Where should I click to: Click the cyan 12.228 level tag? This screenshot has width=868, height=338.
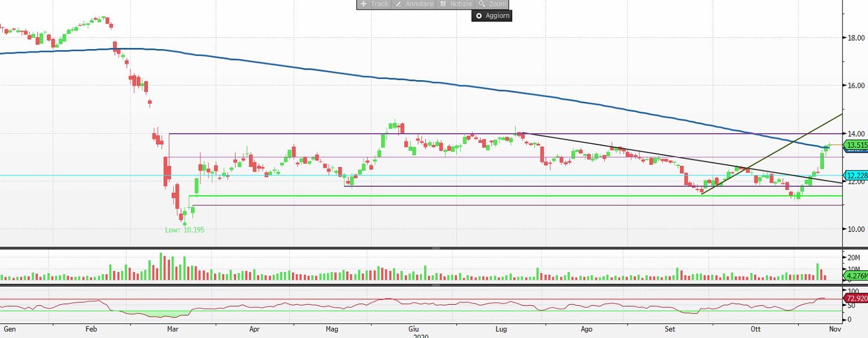856,175
